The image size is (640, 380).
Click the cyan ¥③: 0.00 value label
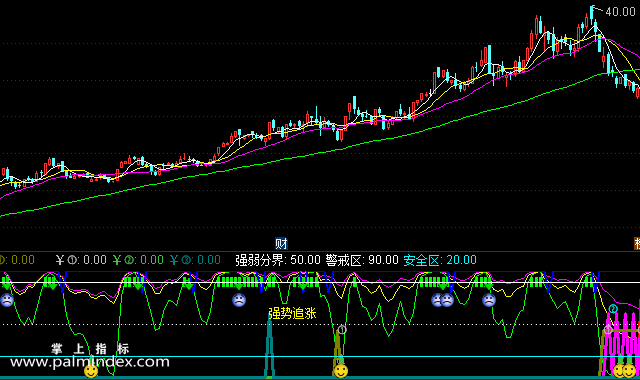pos(195,260)
